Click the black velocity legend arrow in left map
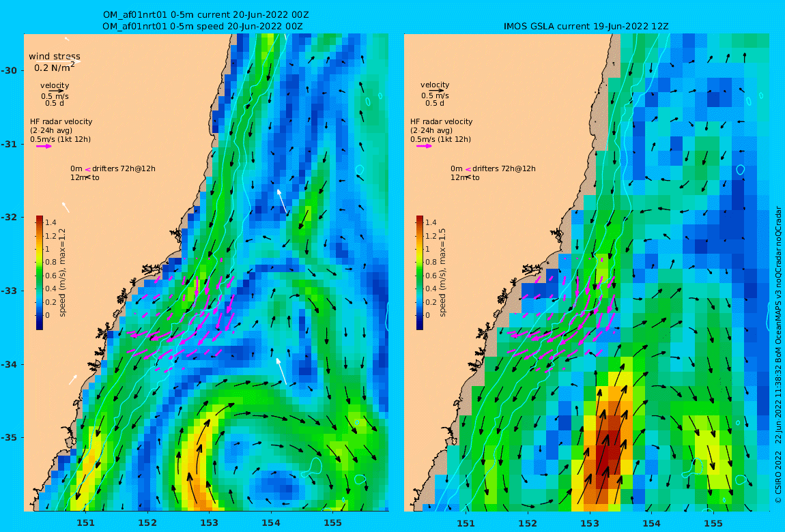The image size is (785, 532). (x=57, y=91)
